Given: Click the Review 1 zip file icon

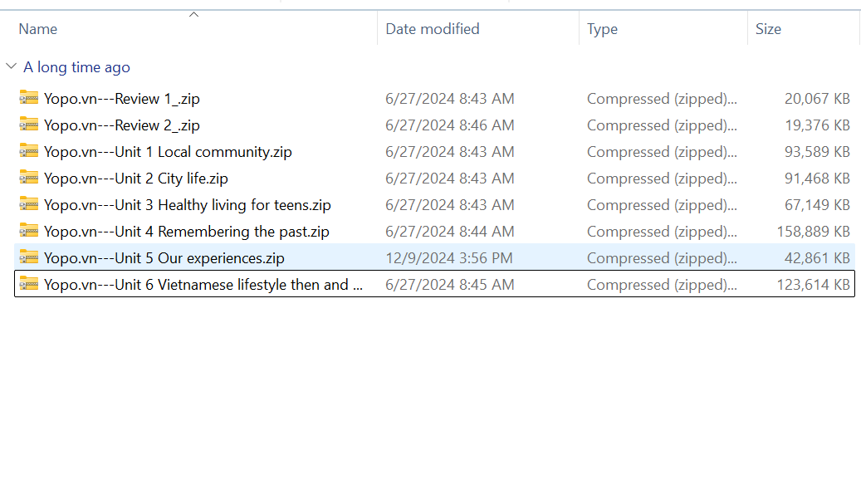Looking at the screenshot, I should (29, 98).
